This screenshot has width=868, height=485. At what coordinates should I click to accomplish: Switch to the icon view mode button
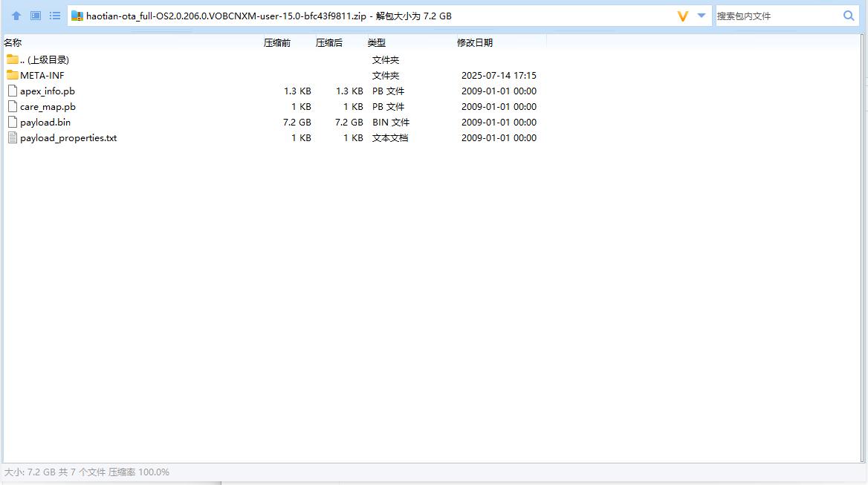click(36, 16)
